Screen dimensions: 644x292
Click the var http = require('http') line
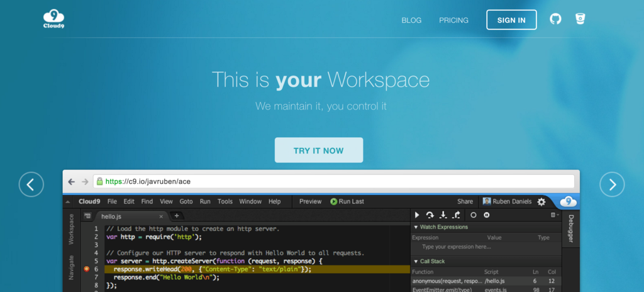click(x=154, y=237)
